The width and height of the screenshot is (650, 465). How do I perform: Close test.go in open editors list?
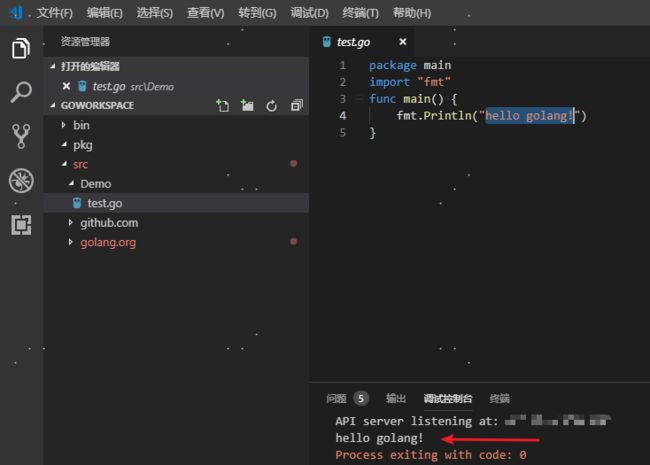click(x=66, y=87)
